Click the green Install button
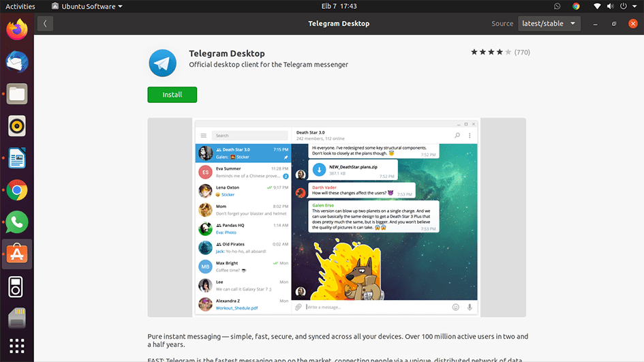The image size is (644, 362). 172,95
